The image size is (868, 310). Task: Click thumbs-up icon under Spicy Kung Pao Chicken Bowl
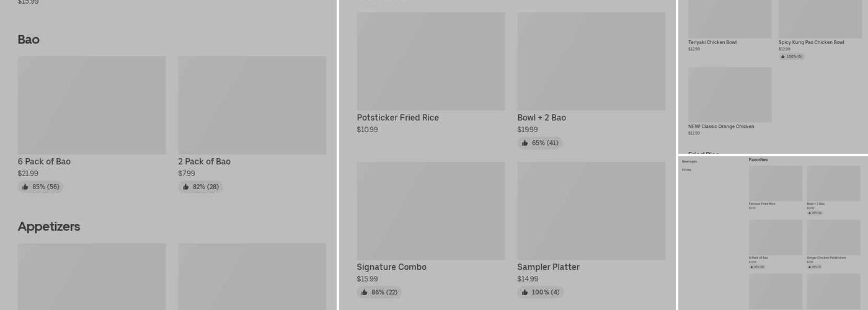(x=783, y=56)
